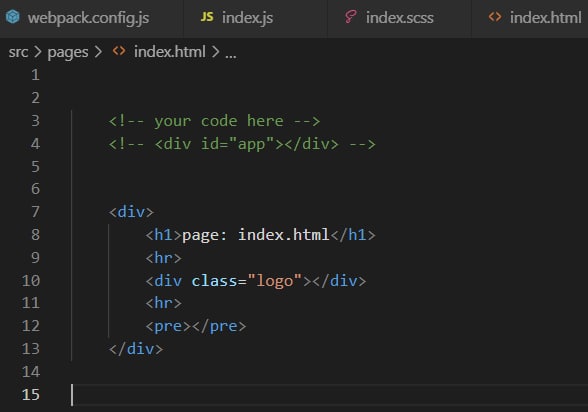Click the HTML icon in the breadcrumb

119,51
